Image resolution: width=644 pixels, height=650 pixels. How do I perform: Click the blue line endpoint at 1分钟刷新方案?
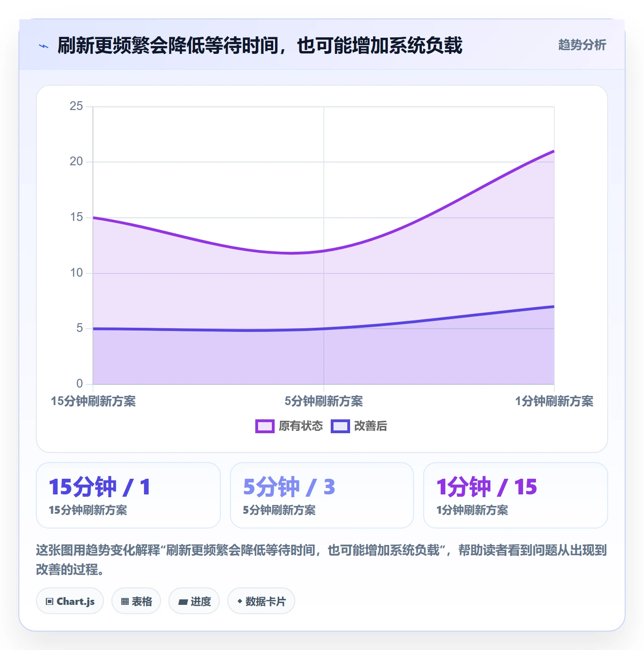tap(554, 307)
